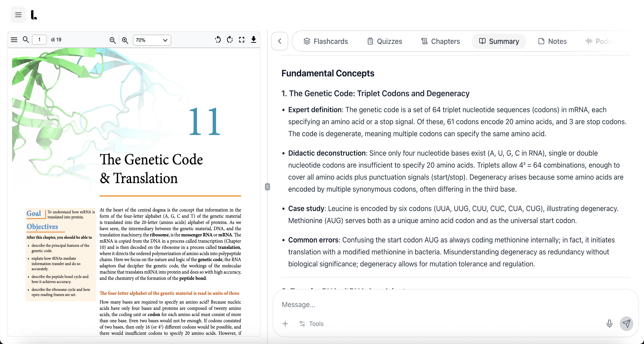Click the Message input field

click(x=455, y=305)
